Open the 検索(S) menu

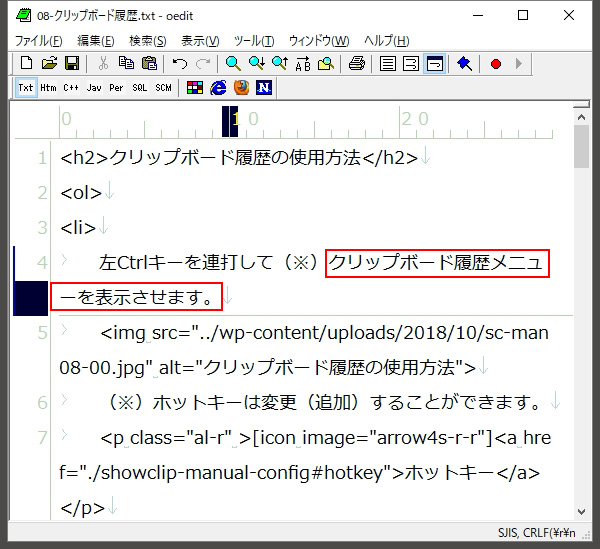[148, 41]
